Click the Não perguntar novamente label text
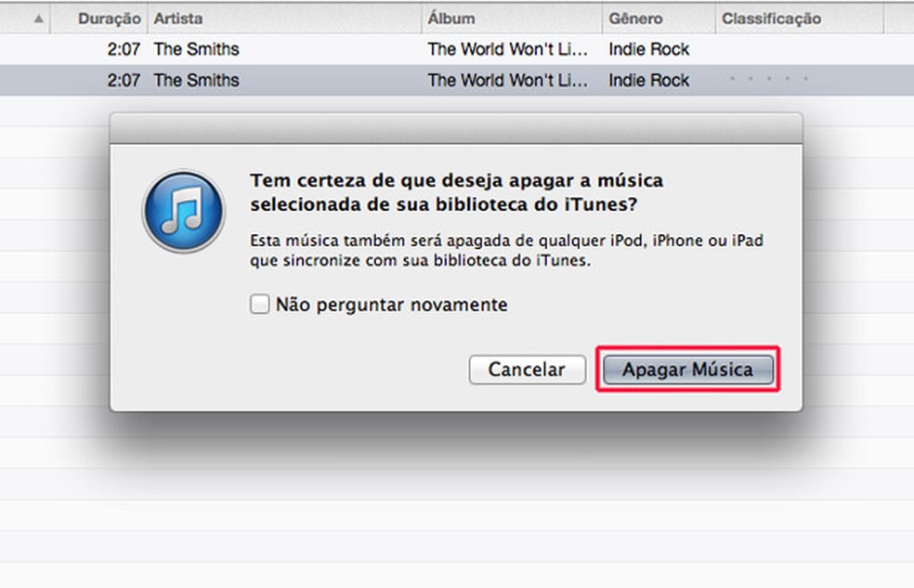The image size is (914, 588). coord(391,304)
